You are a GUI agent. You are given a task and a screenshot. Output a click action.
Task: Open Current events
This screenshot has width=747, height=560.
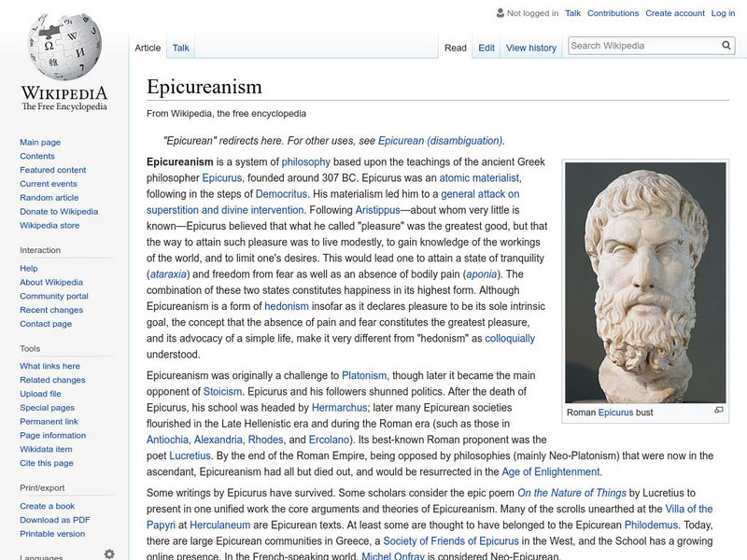(49, 183)
